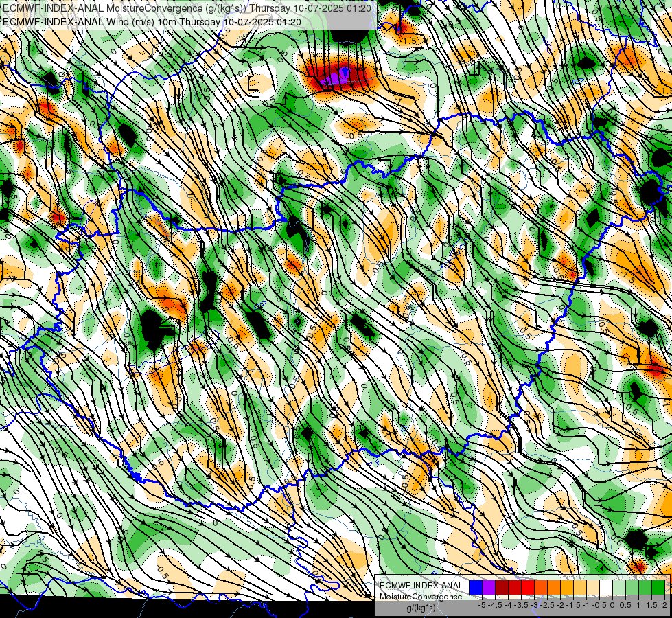The height and width of the screenshot is (618, 672).
Task: Click the 'g/(kg*s)' units label in legend
Action: point(421,608)
